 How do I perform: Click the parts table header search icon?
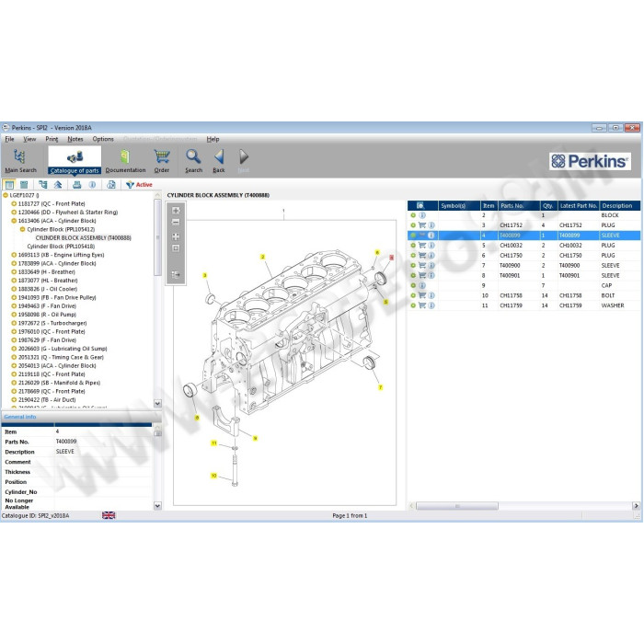[420, 205]
